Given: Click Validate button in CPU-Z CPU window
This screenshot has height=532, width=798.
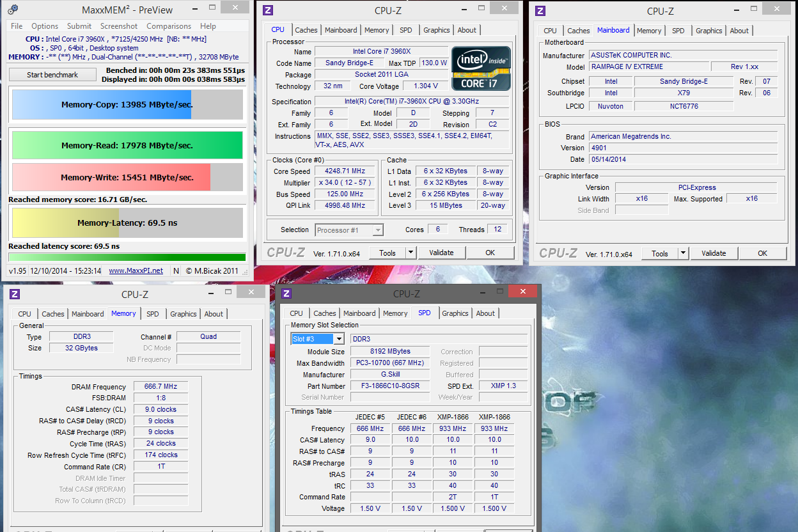Looking at the screenshot, I should (441, 253).
